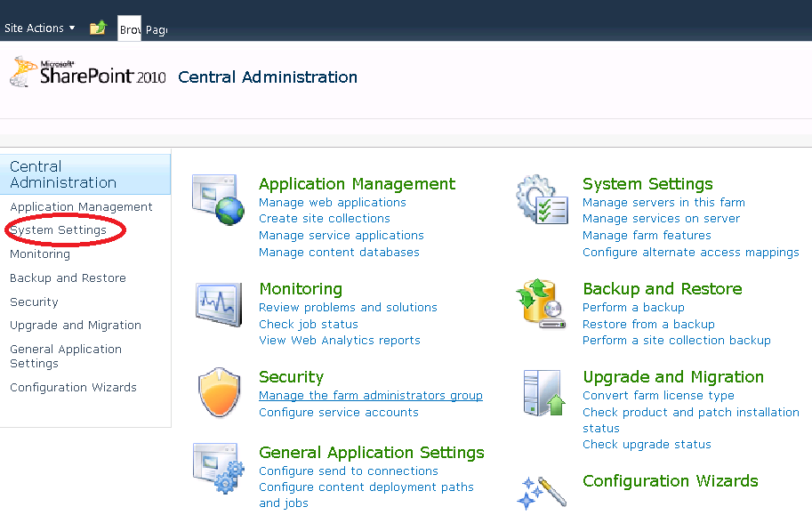
Task: Go to Monitoring in left navigation
Action: (40, 253)
